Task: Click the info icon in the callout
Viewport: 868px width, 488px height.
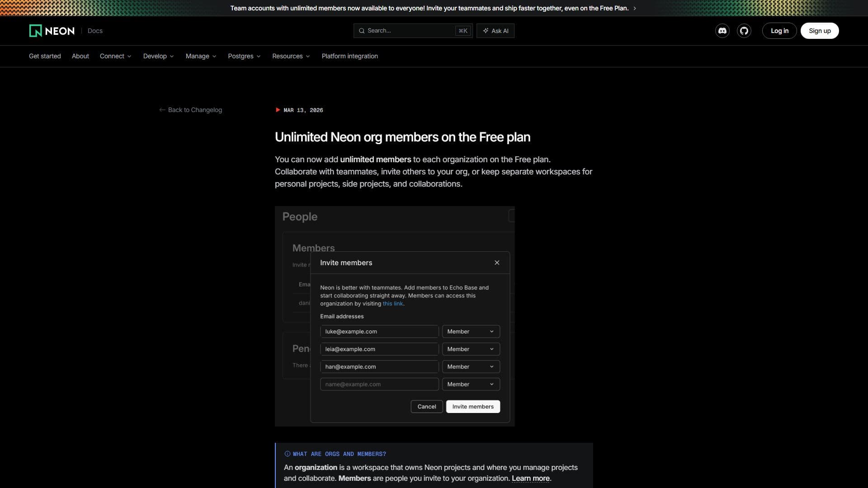Action: tap(288, 454)
